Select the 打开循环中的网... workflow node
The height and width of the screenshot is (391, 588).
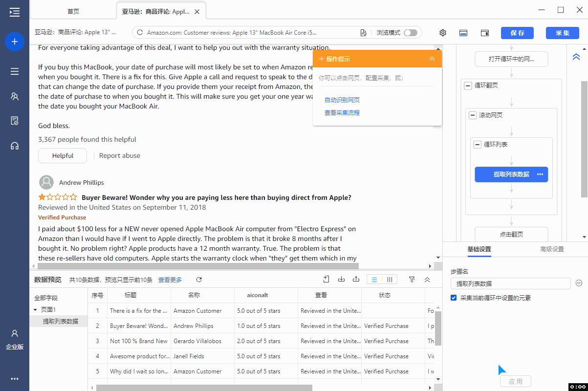coord(511,59)
